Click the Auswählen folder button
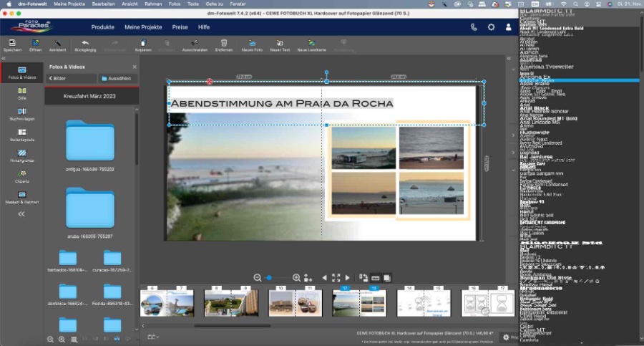Image resolution: width=644 pixels, height=346 pixels. 116,78
